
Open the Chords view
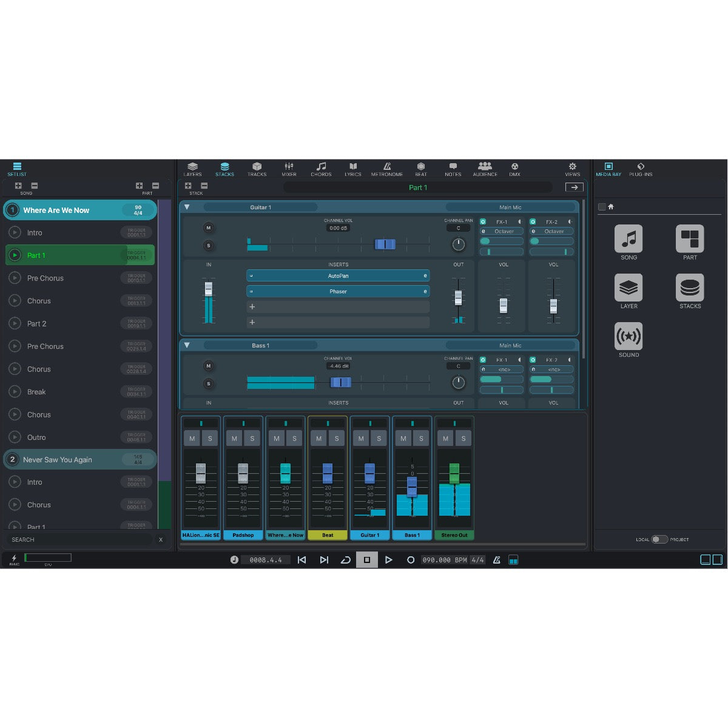click(321, 169)
